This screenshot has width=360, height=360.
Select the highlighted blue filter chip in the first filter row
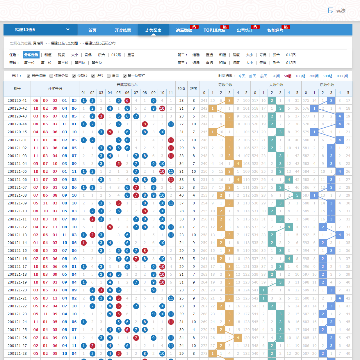pyautogui.click(x=31, y=55)
